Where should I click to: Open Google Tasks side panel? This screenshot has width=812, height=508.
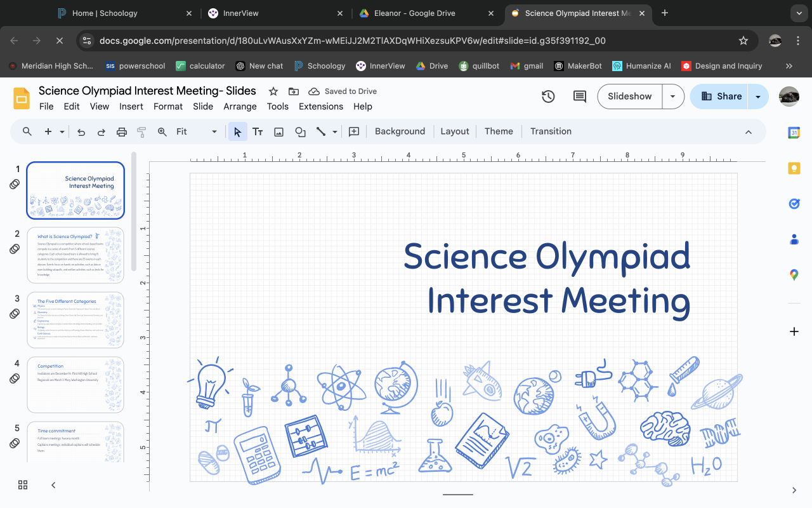point(794,204)
